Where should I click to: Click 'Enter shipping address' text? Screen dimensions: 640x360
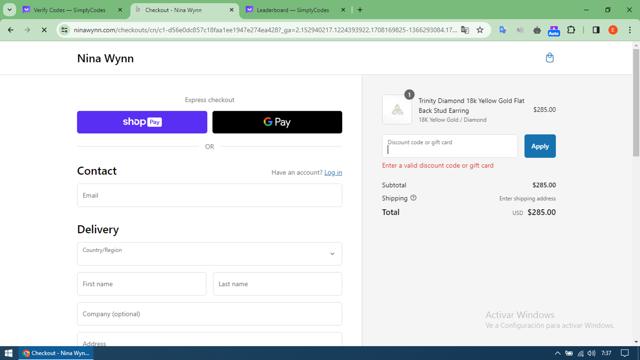(x=527, y=198)
